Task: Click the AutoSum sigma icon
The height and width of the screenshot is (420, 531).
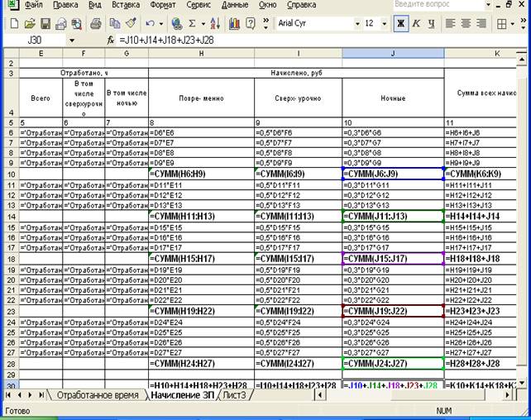Action: [192, 24]
